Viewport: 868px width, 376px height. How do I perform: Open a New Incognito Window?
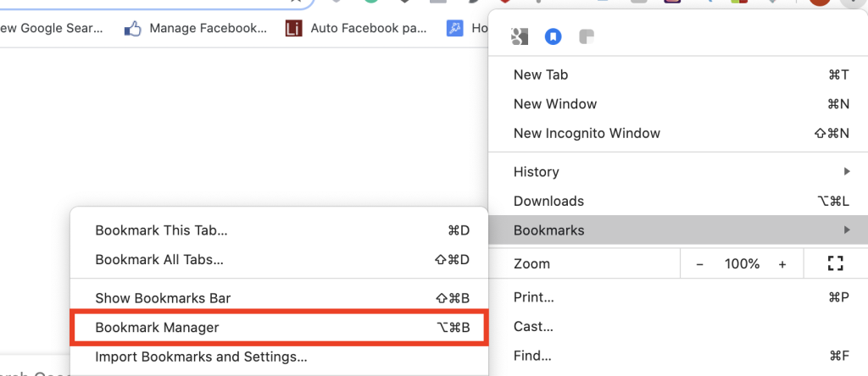[678, 133]
